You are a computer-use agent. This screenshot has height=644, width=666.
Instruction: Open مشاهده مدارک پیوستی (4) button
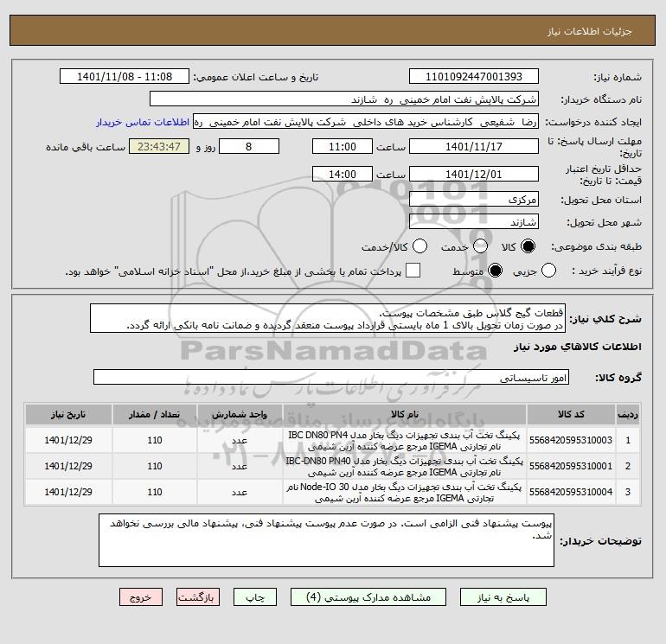(x=368, y=597)
